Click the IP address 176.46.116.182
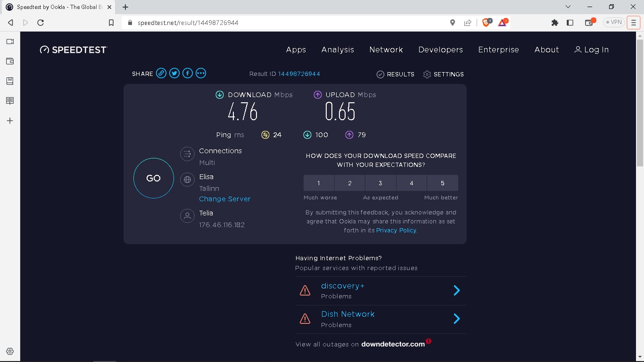 pos(222,225)
